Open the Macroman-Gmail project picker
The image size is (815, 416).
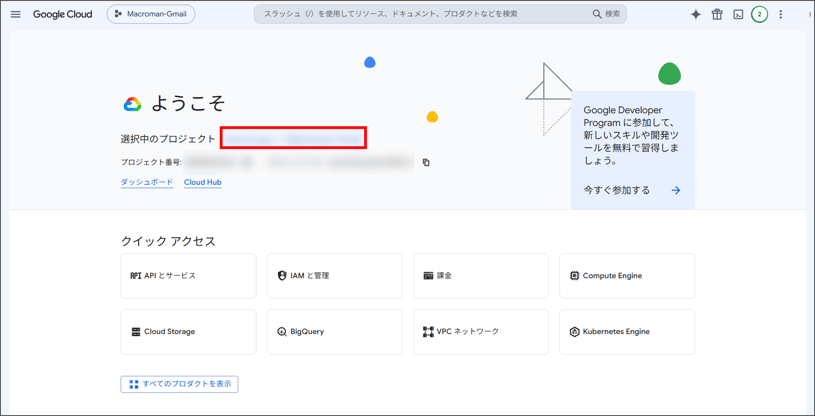(x=151, y=14)
